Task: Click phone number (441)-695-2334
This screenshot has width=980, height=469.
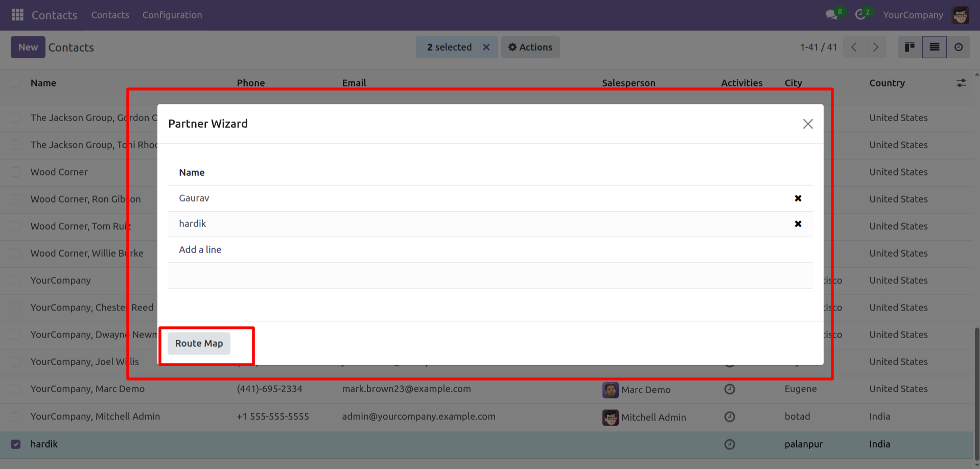Action: 269,389
